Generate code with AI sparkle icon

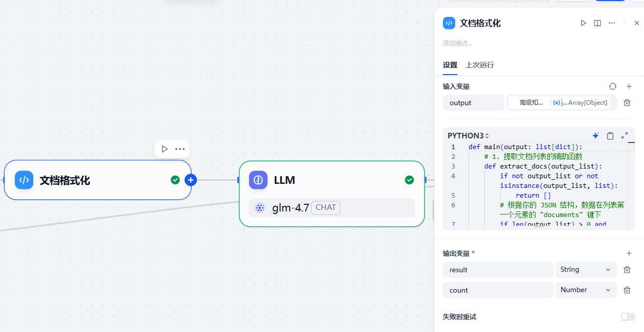(x=595, y=135)
